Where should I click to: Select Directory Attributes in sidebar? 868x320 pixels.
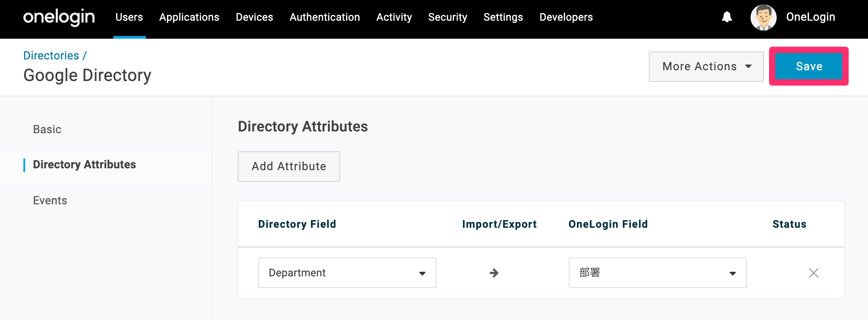pyautogui.click(x=85, y=165)
